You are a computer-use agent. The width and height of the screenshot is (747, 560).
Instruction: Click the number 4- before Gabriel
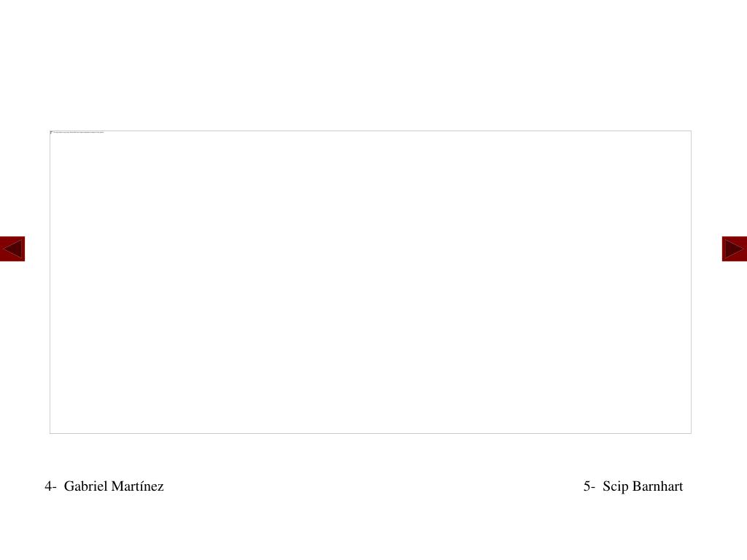point(50,486)
